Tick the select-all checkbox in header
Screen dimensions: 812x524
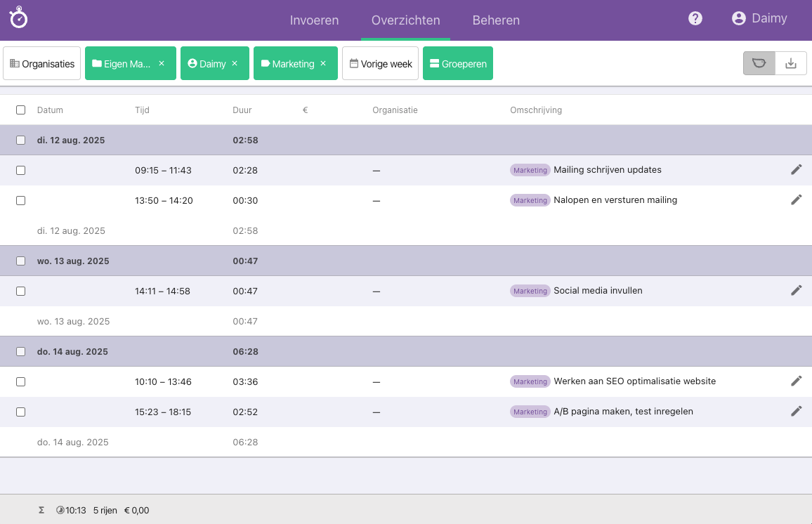20,110
